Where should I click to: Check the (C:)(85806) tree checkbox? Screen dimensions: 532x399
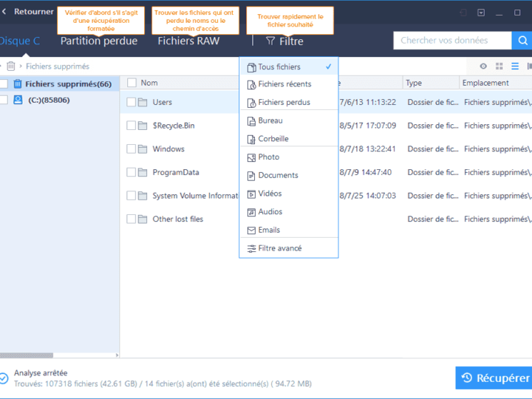(4, 100)
